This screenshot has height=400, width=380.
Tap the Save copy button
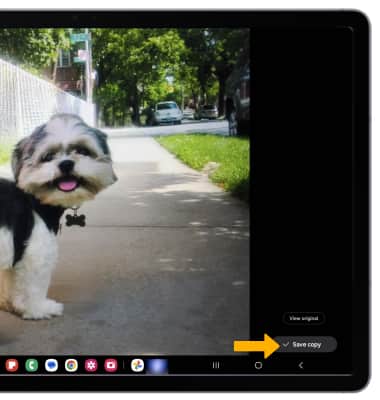305,344
